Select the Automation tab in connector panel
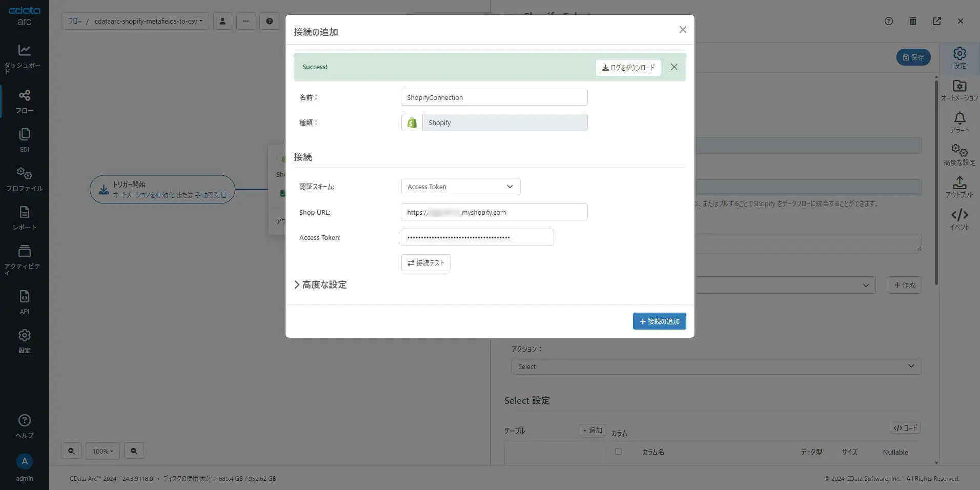 coord(959,90)
